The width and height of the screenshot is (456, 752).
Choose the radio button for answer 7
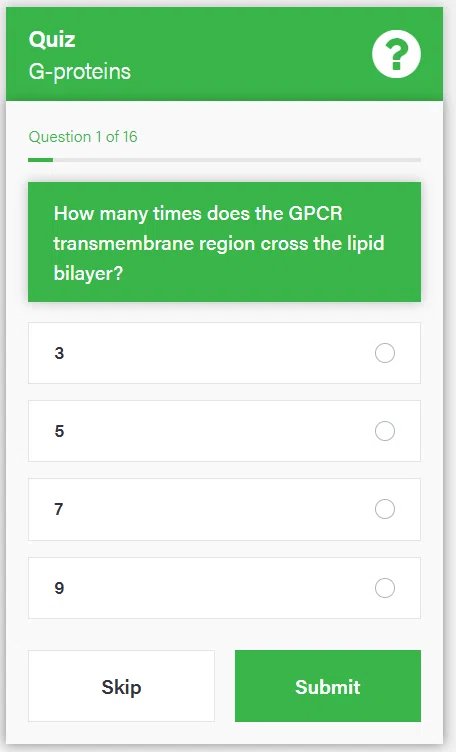(385, 509)
